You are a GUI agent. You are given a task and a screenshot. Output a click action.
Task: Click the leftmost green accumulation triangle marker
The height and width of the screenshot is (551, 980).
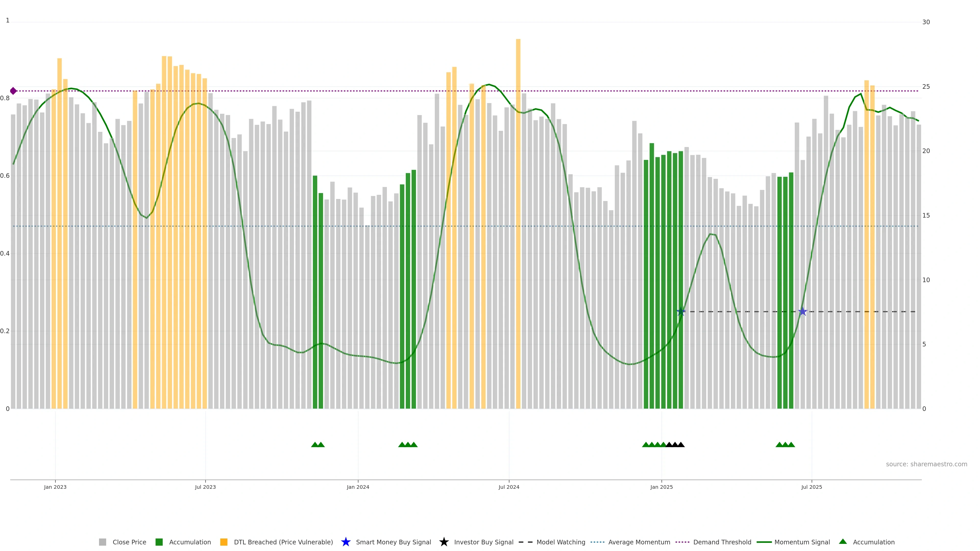pyautogui.click(x=315, y=445)
